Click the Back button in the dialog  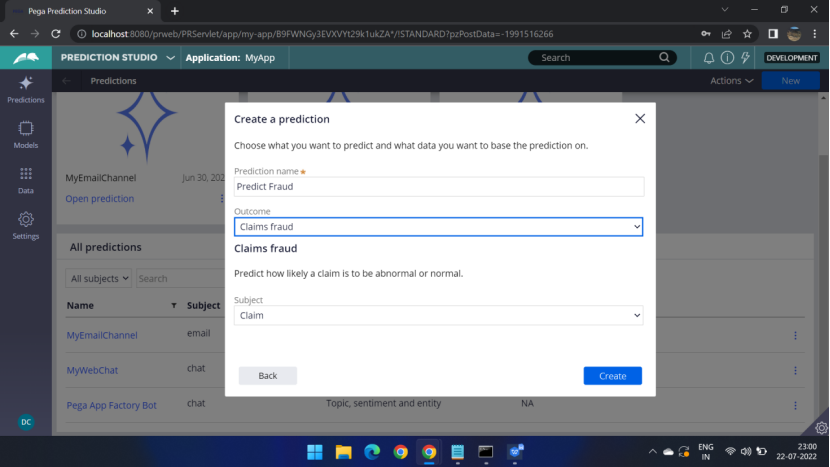(x=267, y=376)
